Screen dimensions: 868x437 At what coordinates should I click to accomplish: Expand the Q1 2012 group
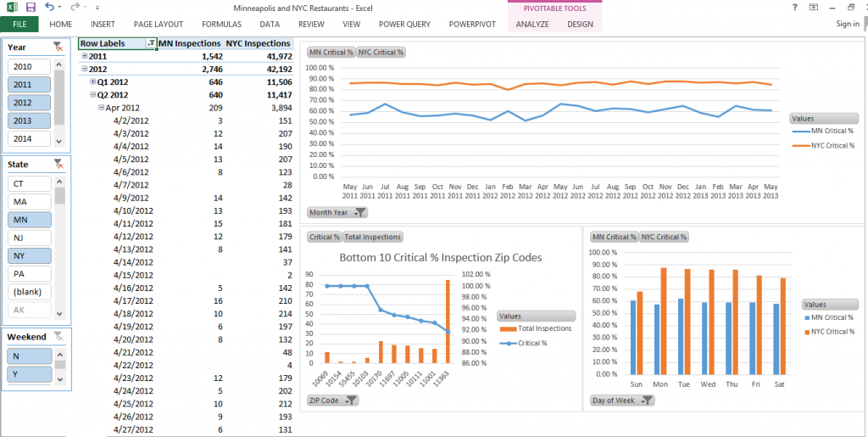pyautogui.click(x=93, y=82)
